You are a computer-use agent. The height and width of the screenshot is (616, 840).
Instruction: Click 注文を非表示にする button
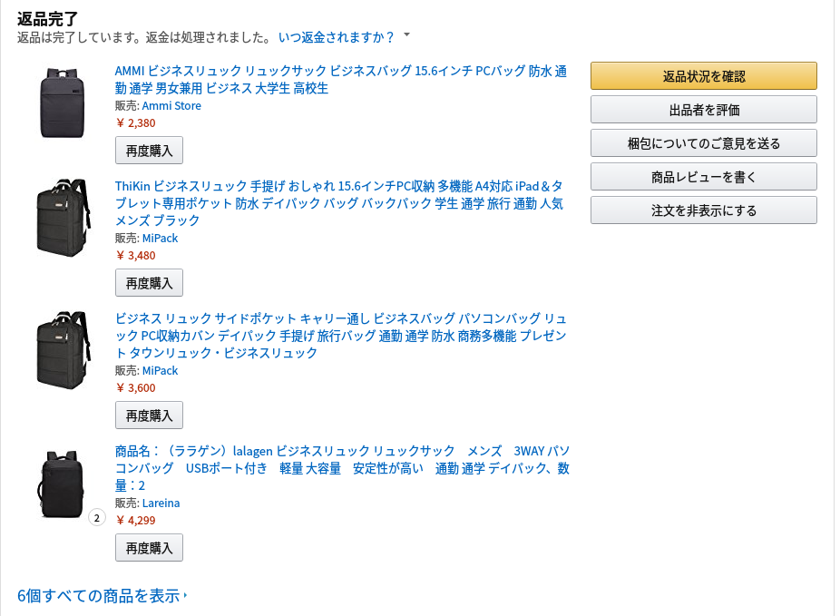click(x=703, y=210)
